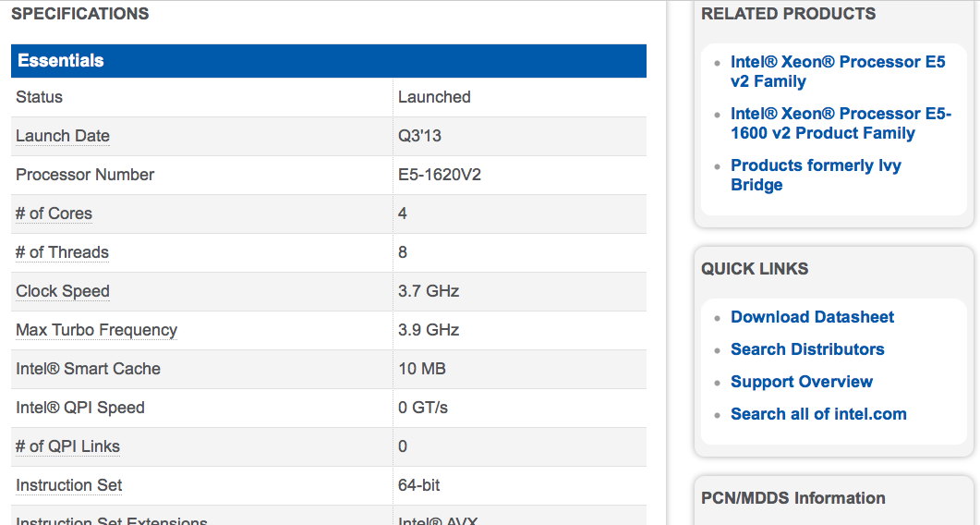This screenshot has width=980, height=525.
Task: Click the Clock Speed term label
Action: point(63,291)
